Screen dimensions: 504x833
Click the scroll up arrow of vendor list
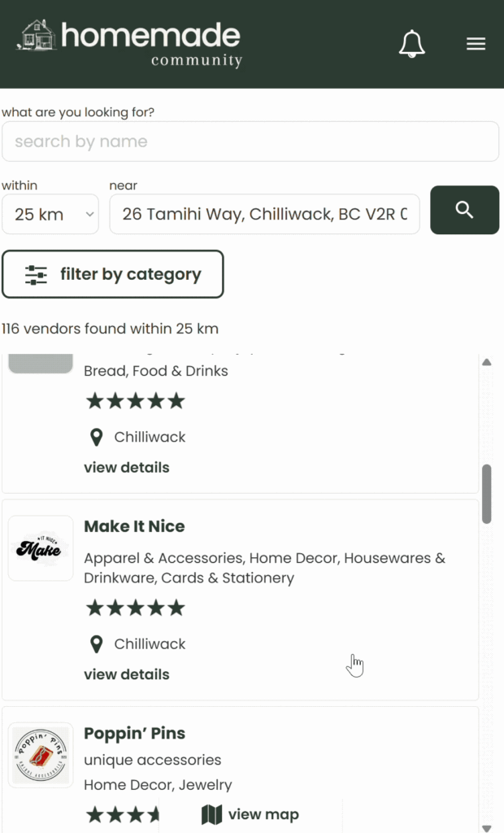point(486,362)
